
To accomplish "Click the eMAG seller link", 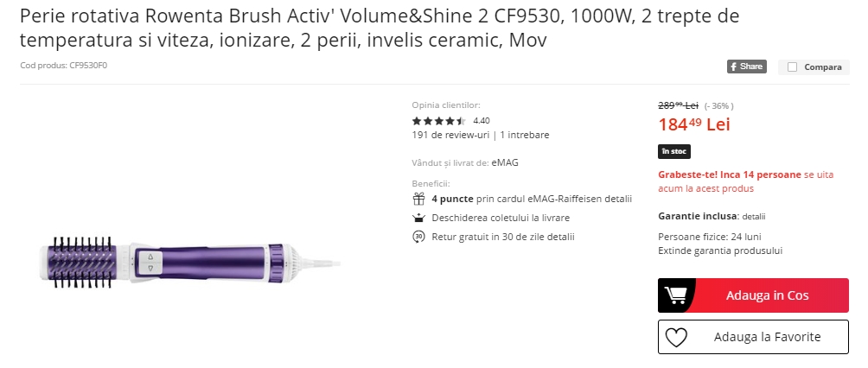I will (505, 162).
